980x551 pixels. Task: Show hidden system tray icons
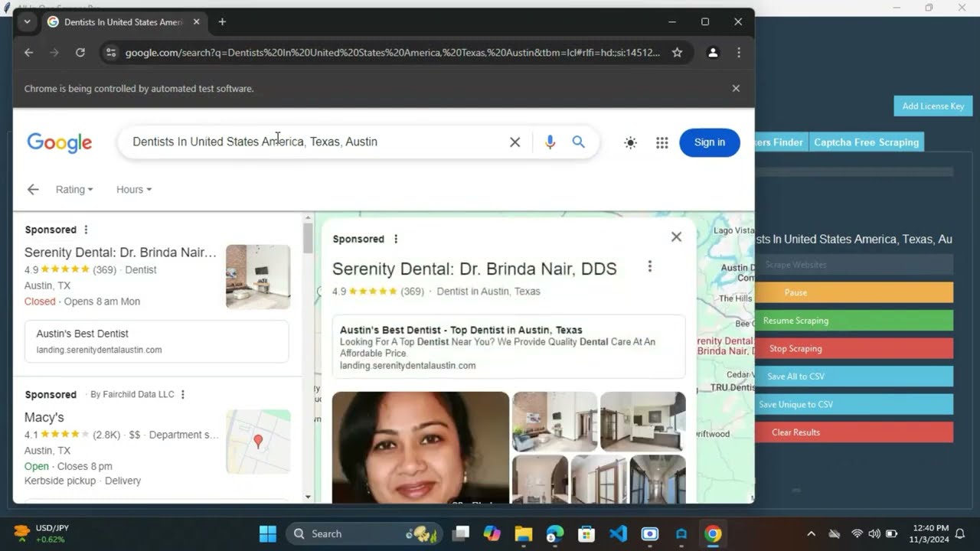[812, 533]
